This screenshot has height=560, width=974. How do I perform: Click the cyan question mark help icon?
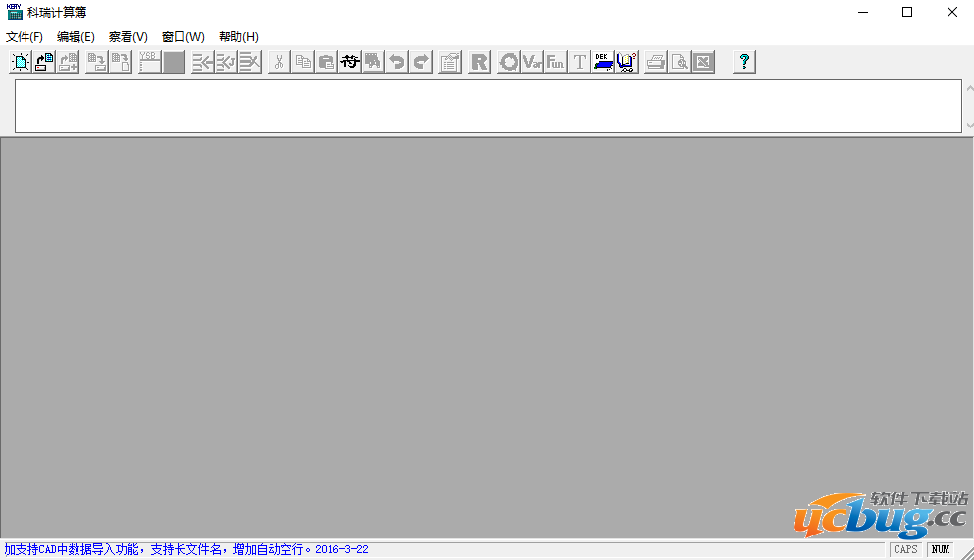744,62
